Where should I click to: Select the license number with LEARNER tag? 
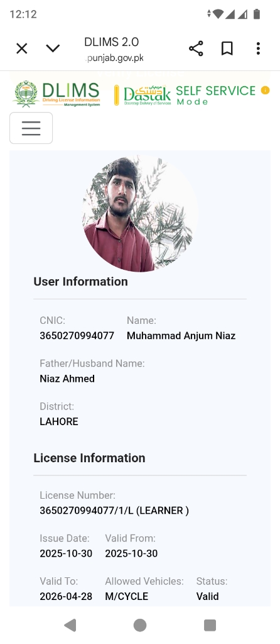click(x=114, y=511)
